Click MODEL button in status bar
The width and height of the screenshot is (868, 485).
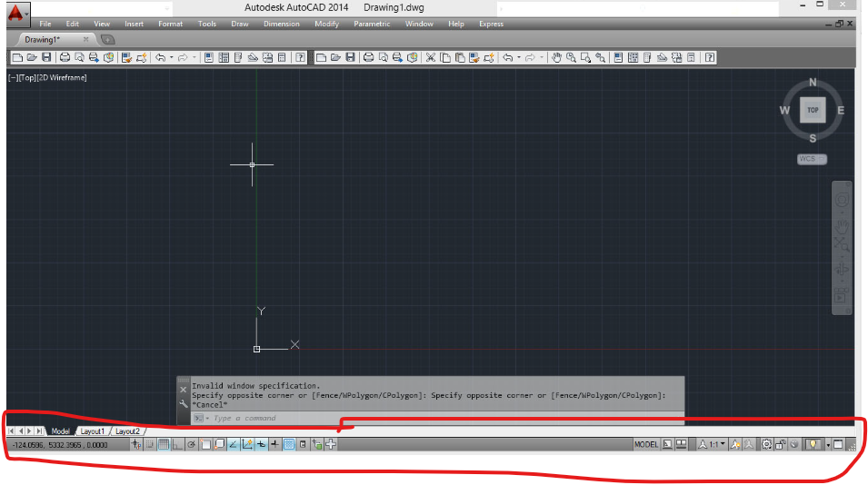coord(646,444)
